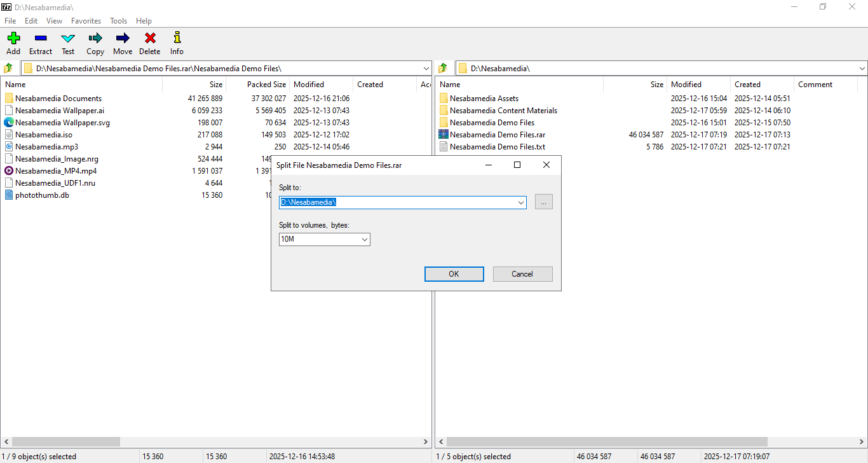
Task: Go up one folder in right panel
Action: (443, 68)
